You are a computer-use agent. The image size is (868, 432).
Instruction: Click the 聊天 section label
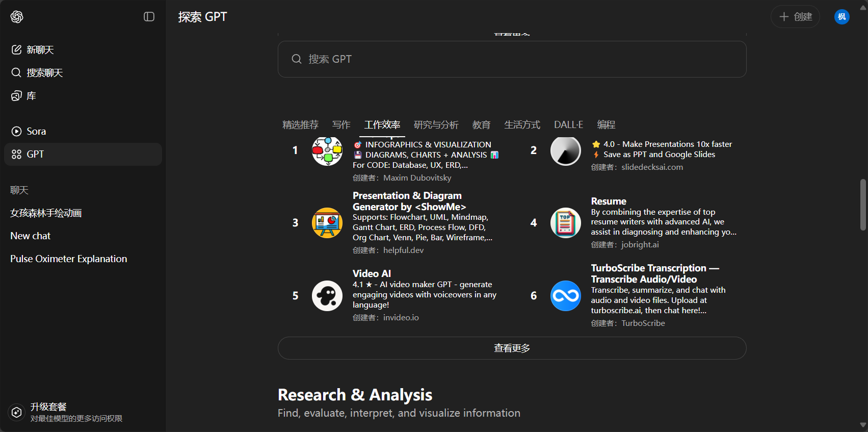[19, 190]
